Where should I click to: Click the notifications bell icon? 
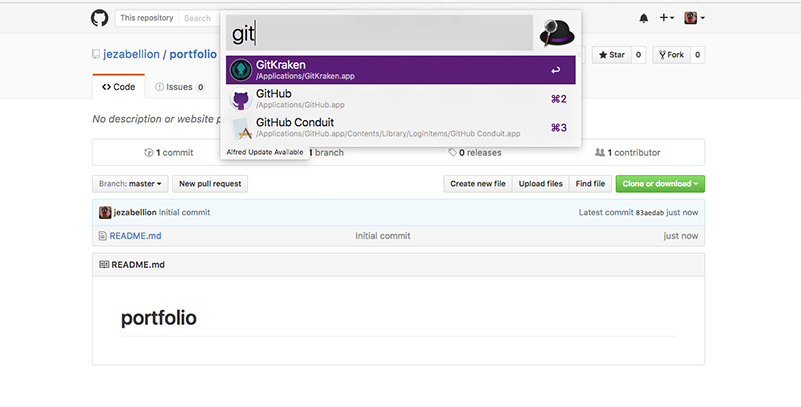[644, 18]
